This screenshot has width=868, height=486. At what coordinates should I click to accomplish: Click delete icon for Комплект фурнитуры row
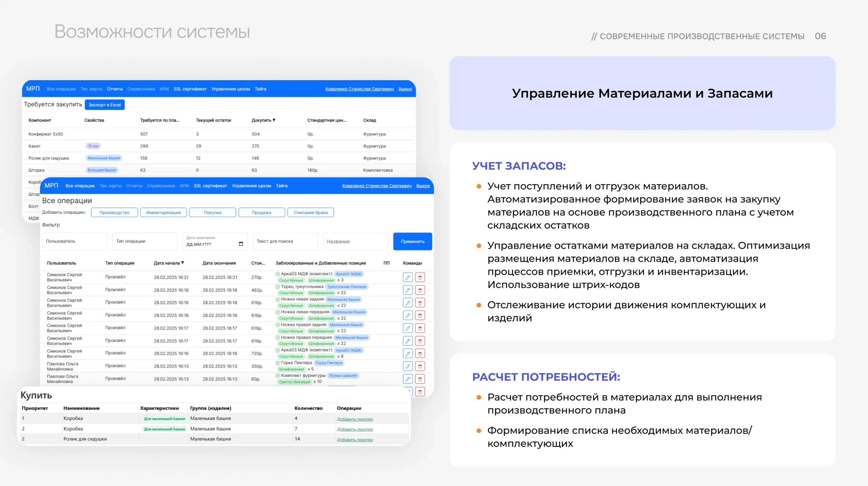click(420, 379)
